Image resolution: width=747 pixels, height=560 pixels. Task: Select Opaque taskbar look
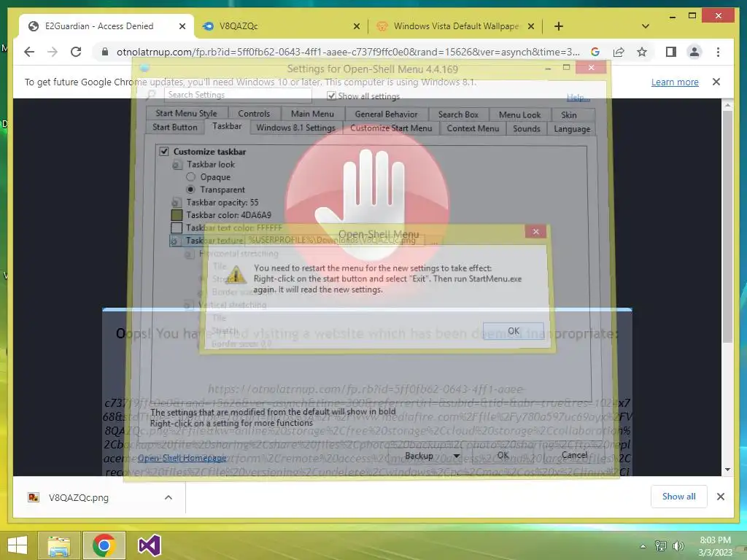[x=190, y=177]
